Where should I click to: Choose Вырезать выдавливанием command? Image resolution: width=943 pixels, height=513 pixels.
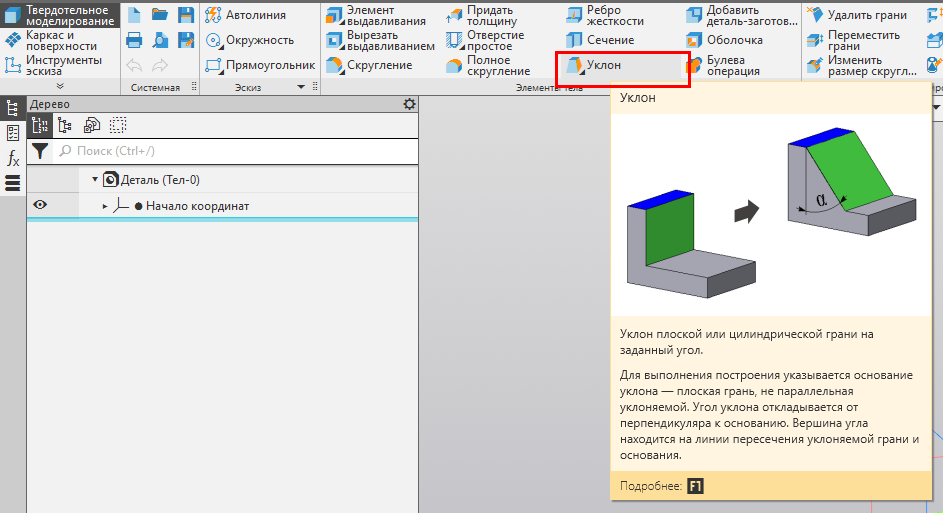(x=380, y=40)
